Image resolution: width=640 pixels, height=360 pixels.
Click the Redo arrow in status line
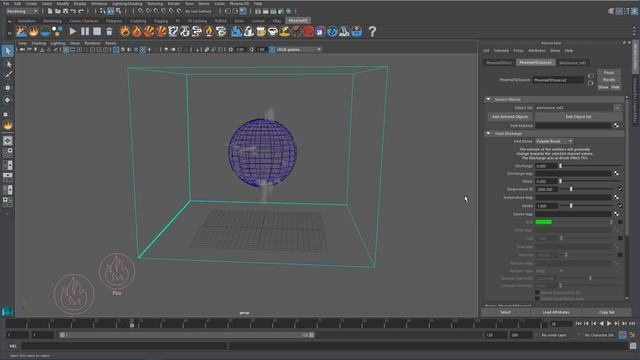pyautogui.click(x=80, y=11)
